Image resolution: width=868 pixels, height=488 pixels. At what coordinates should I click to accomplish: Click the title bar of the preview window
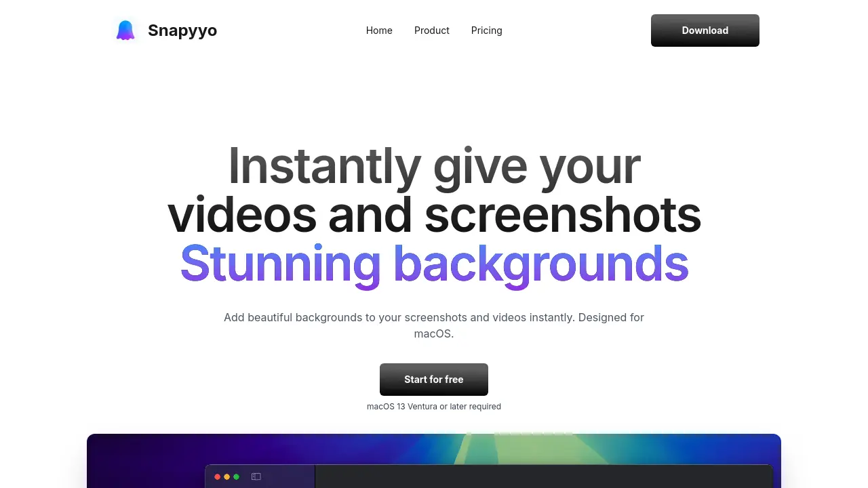(x=475, y=476)
